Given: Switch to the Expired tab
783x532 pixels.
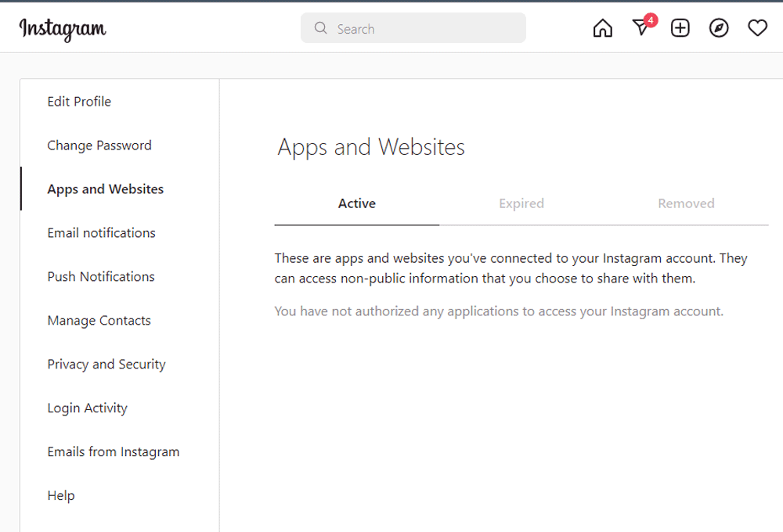Looking at the screenshot, I should click(x=521, y=203).
